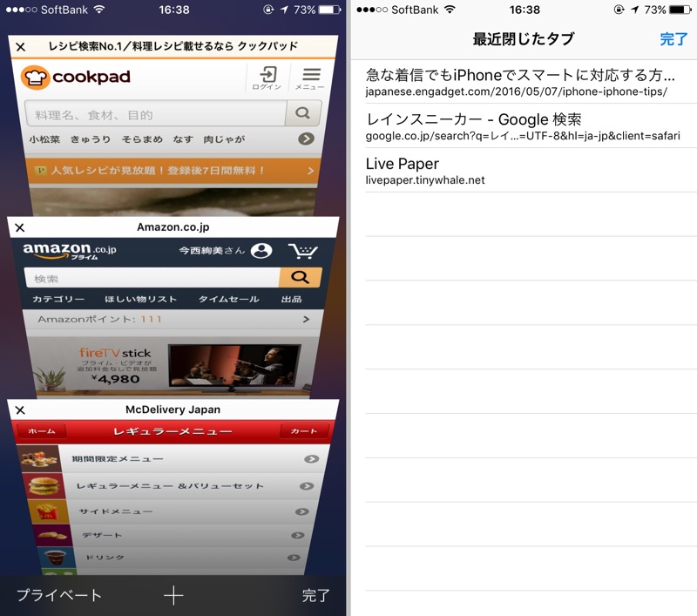Open the cookpad login icon
This screenshot has height=616, width=697.
point(267,78)
